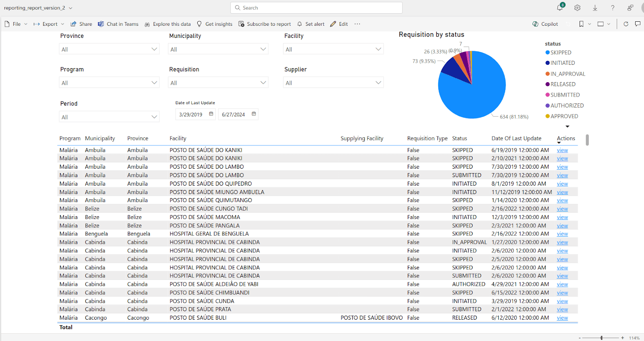Select the SUBMITTED legend entry
Screen dimensions: 644x341
point(563,95)
